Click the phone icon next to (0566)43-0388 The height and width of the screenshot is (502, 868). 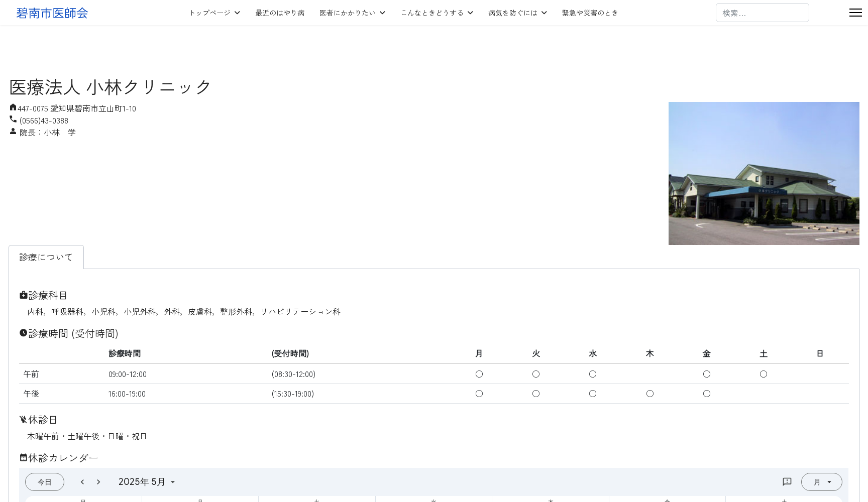point(13,119)
